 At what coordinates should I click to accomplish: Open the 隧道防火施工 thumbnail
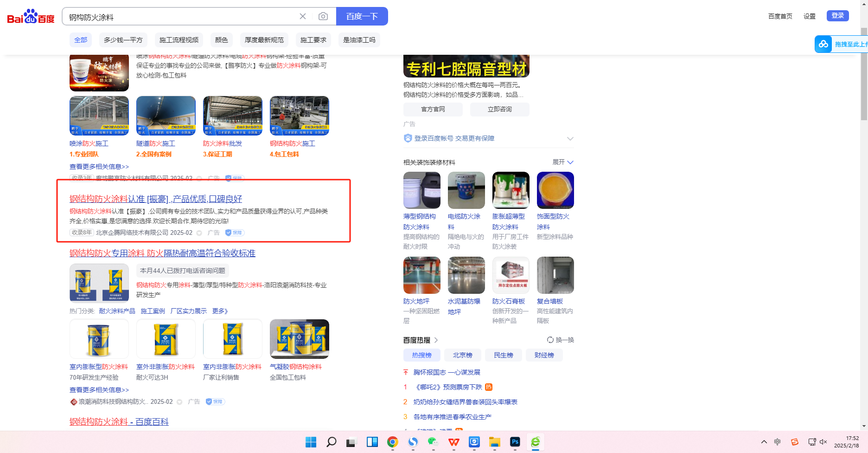click(x=166, y=116)
